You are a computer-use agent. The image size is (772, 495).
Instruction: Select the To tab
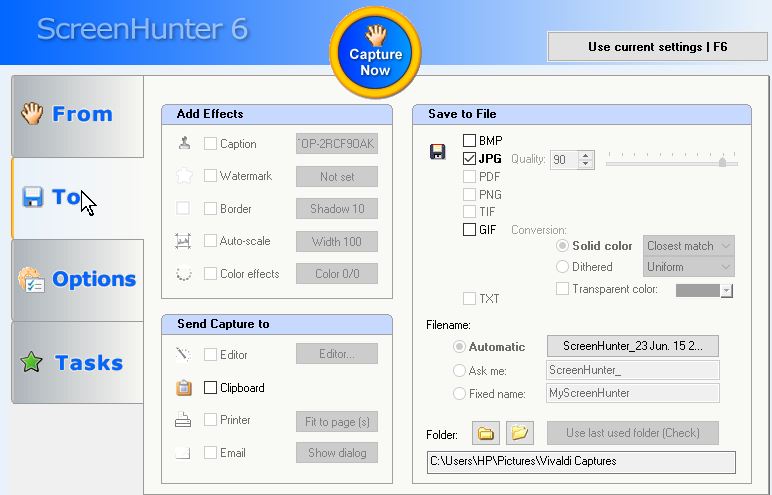77,198
